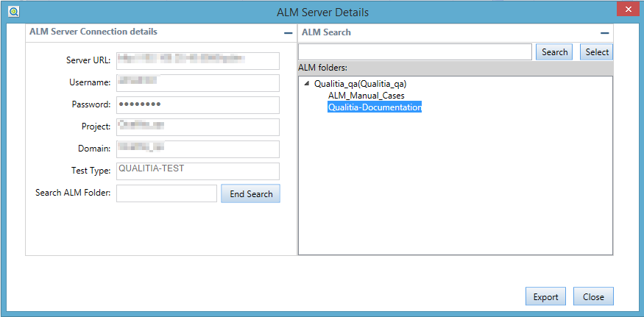Focus the Domain input box
This screenshot has height=317, width=644.
point(198,149)
